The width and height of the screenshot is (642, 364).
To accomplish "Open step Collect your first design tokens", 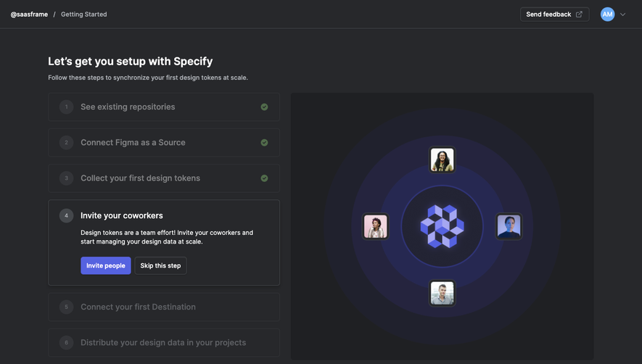I will pos(164,178).
